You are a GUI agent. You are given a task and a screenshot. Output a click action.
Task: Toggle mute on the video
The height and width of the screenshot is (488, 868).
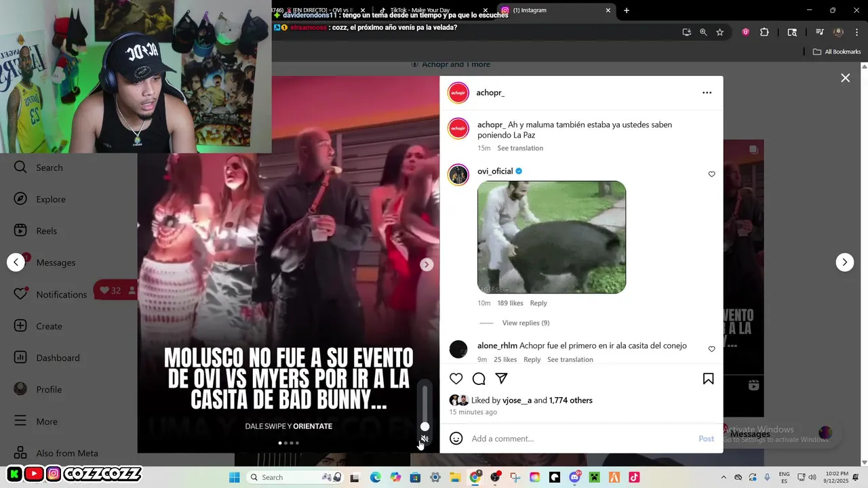click(425, 439)
